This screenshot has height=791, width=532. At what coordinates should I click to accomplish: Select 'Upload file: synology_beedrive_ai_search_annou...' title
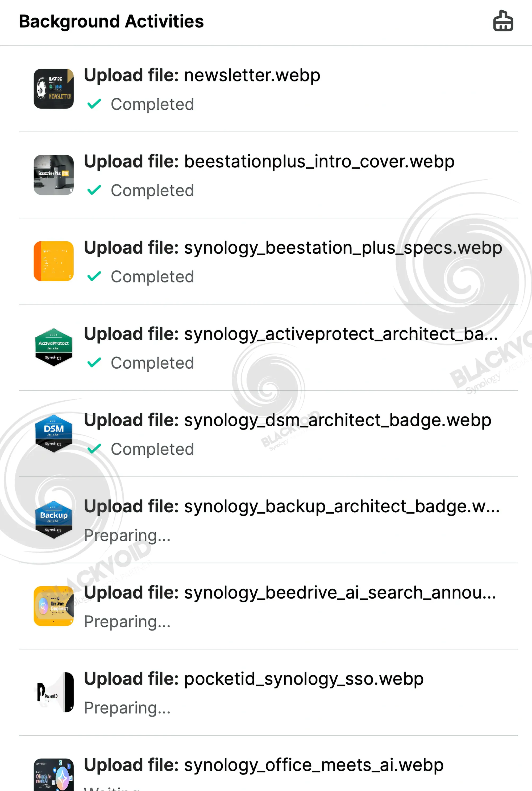[290, 593]
